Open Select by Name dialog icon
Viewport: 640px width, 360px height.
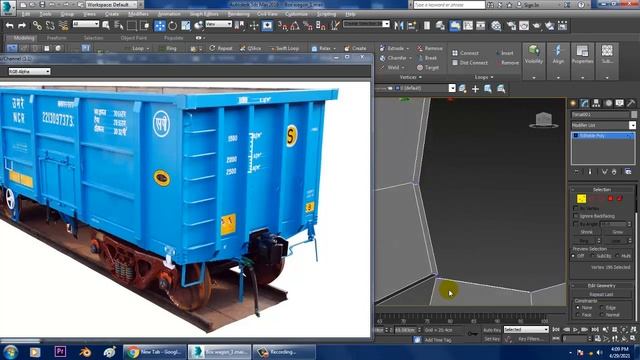tap(119, 26)
